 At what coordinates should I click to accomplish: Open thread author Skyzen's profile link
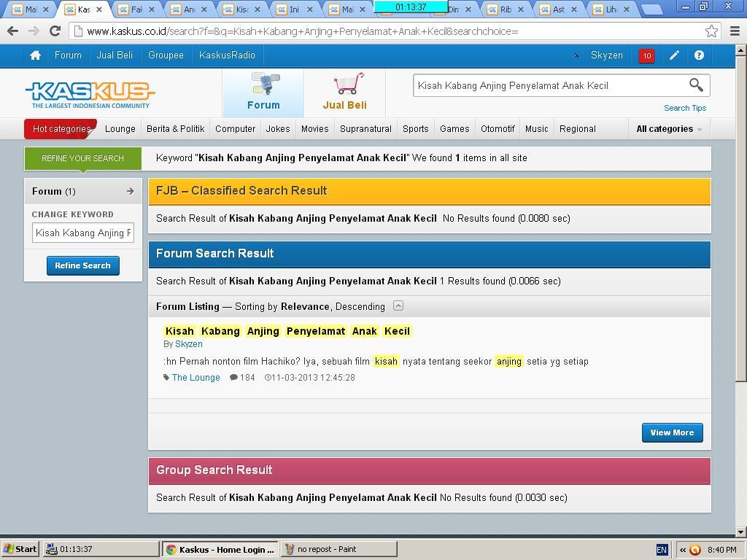tap(189, 344)
